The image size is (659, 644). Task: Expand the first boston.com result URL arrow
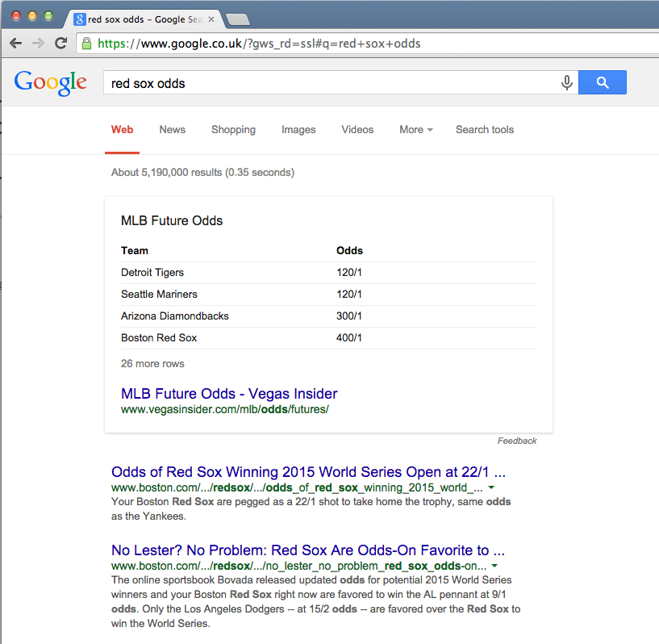pyautogui.click(x=491, y=487)
